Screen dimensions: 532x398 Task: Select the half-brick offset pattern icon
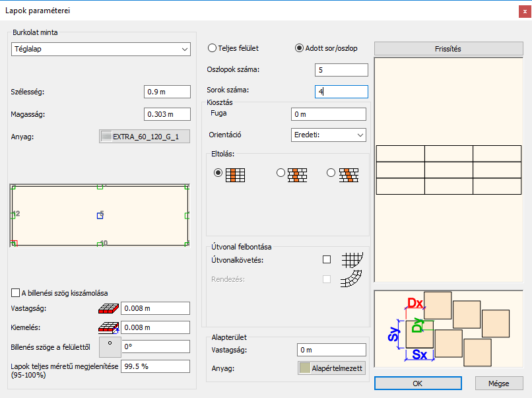click(297, 175)
